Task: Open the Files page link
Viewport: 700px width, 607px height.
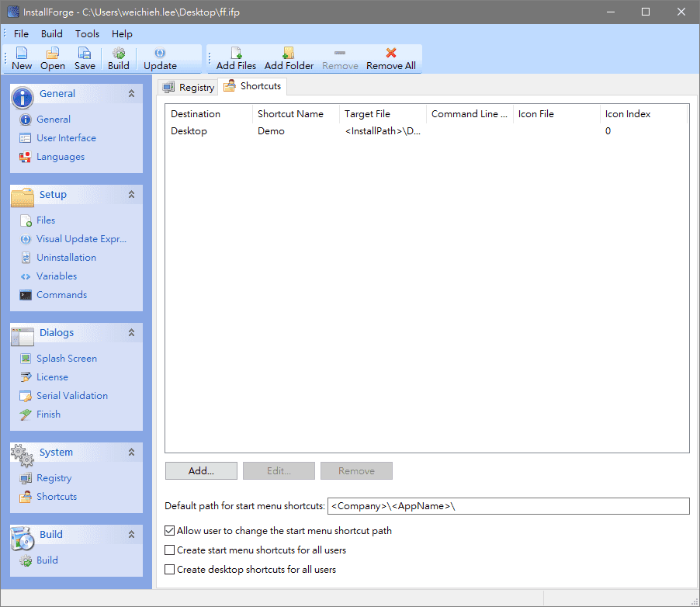Action: click(46, 220)
